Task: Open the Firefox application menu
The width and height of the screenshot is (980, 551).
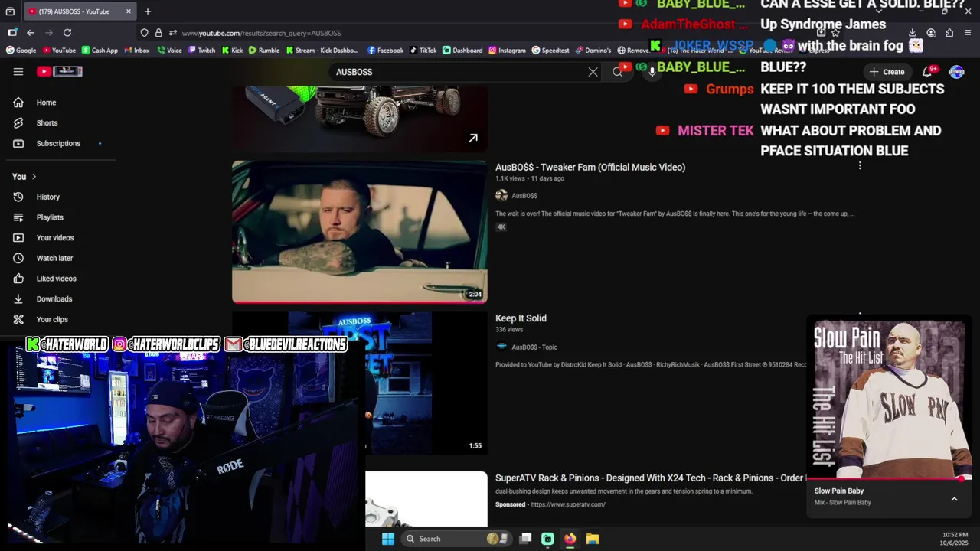Action: pos(969,33)
